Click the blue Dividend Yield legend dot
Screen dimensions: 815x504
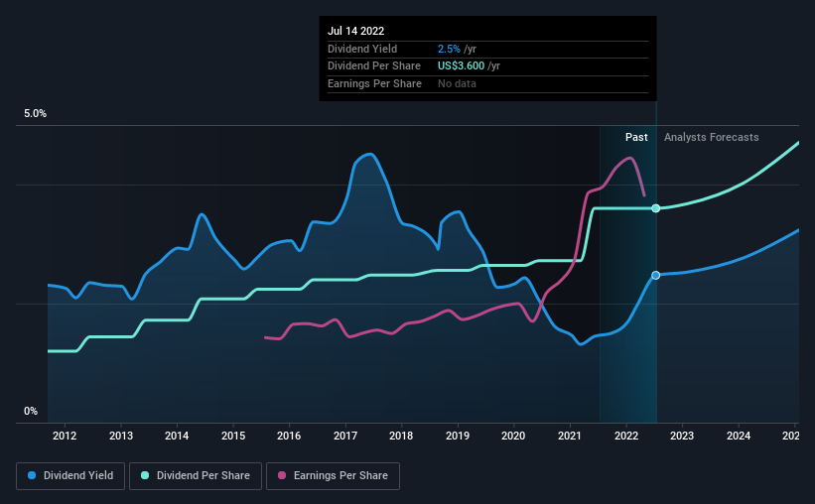pyautogui.click(x=32, y=475)
